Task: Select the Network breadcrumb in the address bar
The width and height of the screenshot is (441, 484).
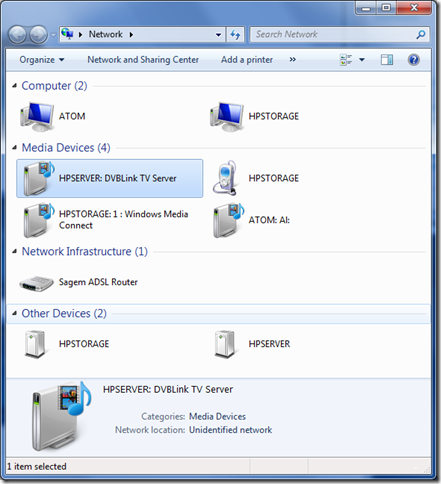Action: tap(105, 34)
